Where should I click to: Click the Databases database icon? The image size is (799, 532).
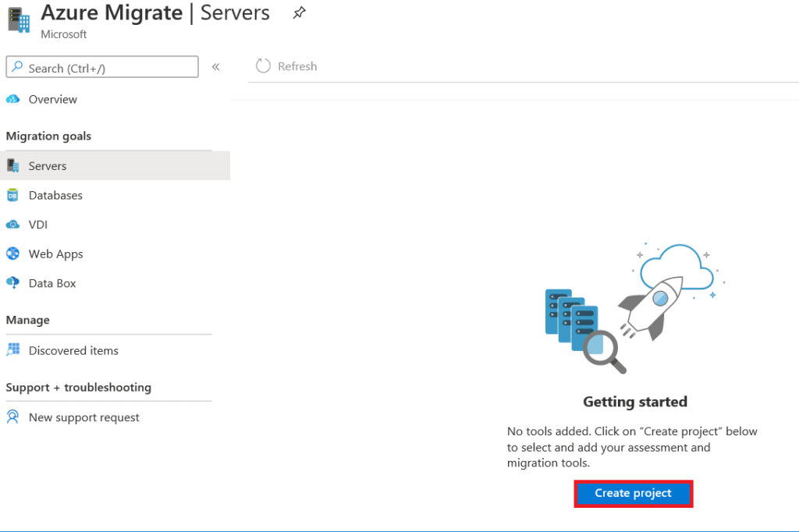14,195
